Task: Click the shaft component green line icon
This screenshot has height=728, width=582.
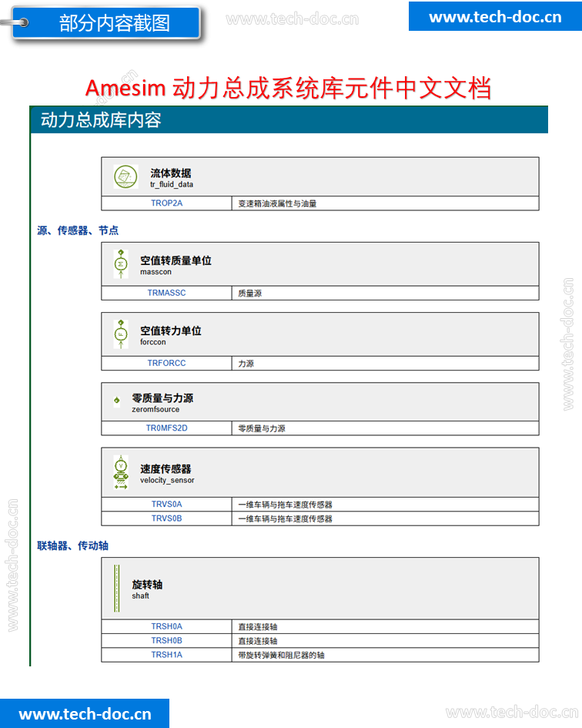Action: pyautogui.click(x=117, y=589)
